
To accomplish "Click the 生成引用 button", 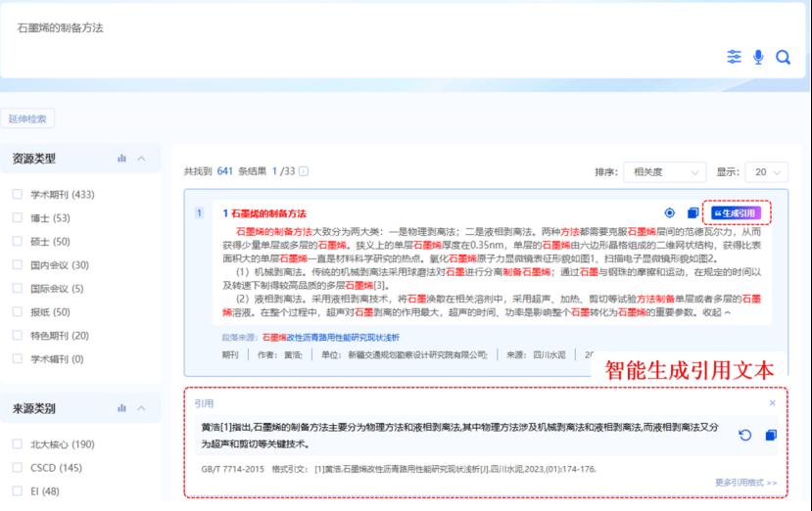I will pyautogui.click(x=736, y=212).
